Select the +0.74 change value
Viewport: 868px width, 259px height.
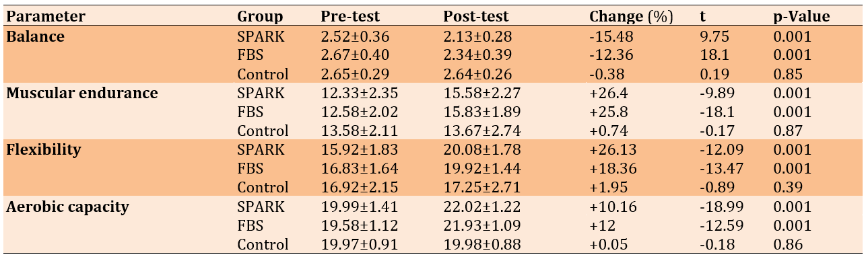608,131
